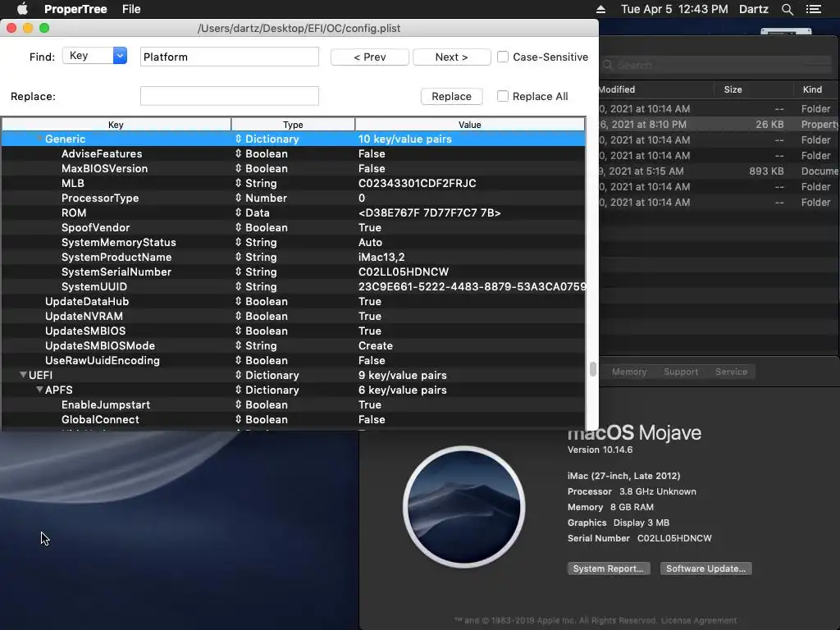Viewport: 840px width, 630px height.
Task: Click the License Agreement link
Action: tap(699, 620)
